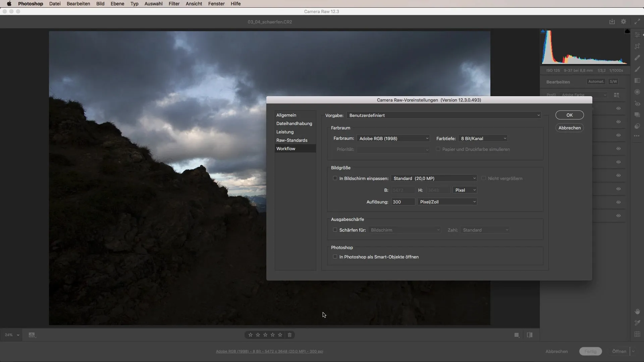Screen dimensions: 644x362
Task: Click the Fertig button
Action: (590, 351)
